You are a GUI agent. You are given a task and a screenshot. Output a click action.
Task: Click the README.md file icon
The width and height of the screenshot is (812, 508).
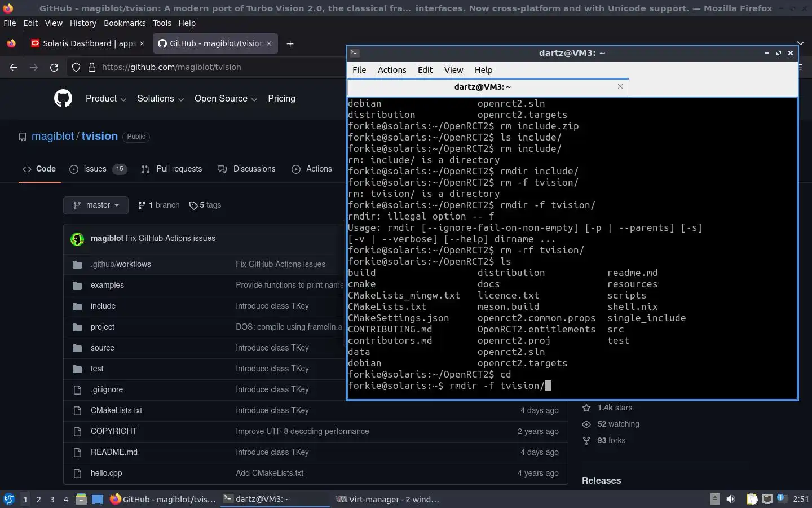coord(77,452)
